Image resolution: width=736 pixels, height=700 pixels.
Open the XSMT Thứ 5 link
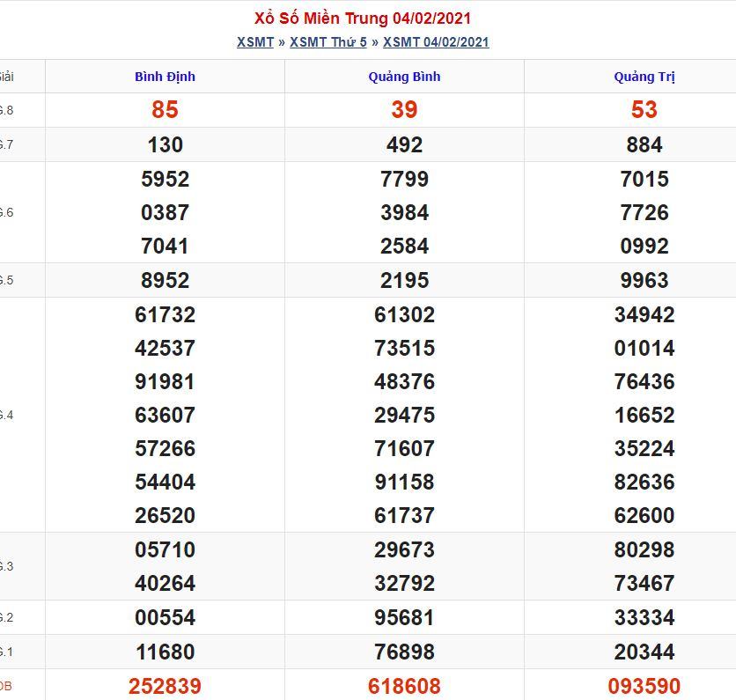(328, 42)
